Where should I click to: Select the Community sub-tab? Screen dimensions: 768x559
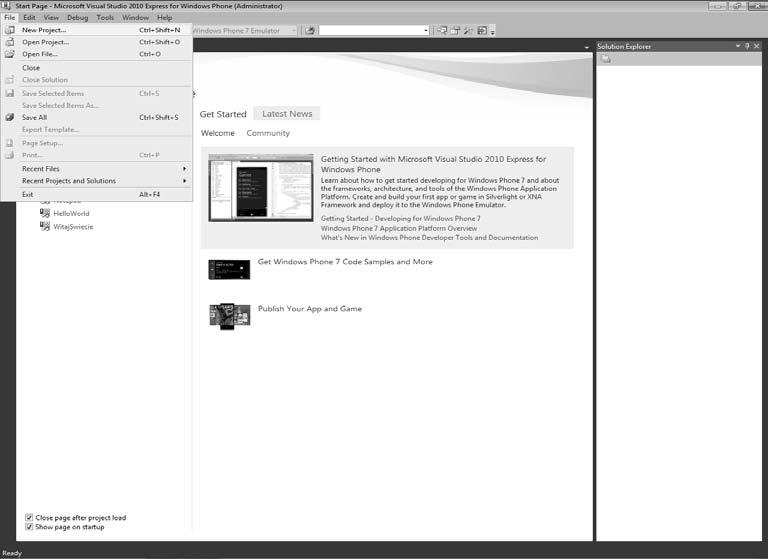click(x=268, y=133)
